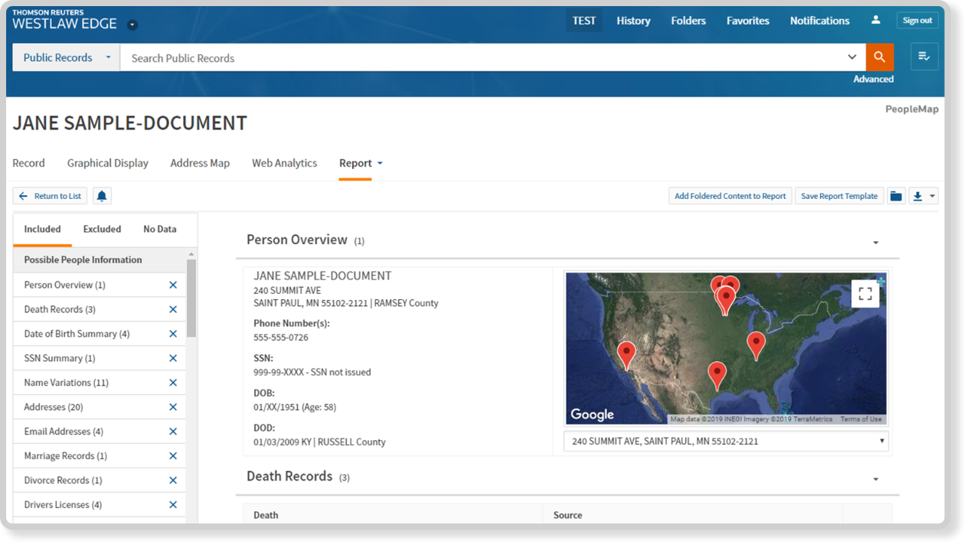Exclude Marriage Records using X icon

(x=173, y=456)
